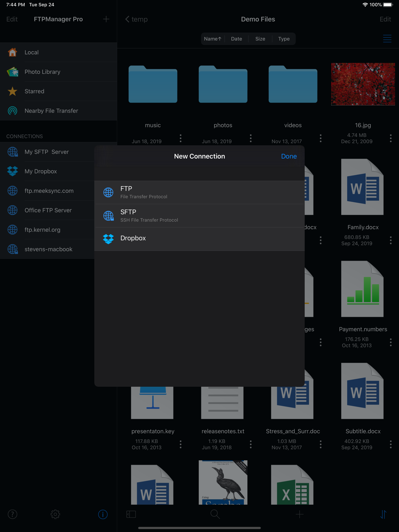Open the transfers arrows icon

click(383, 514)
